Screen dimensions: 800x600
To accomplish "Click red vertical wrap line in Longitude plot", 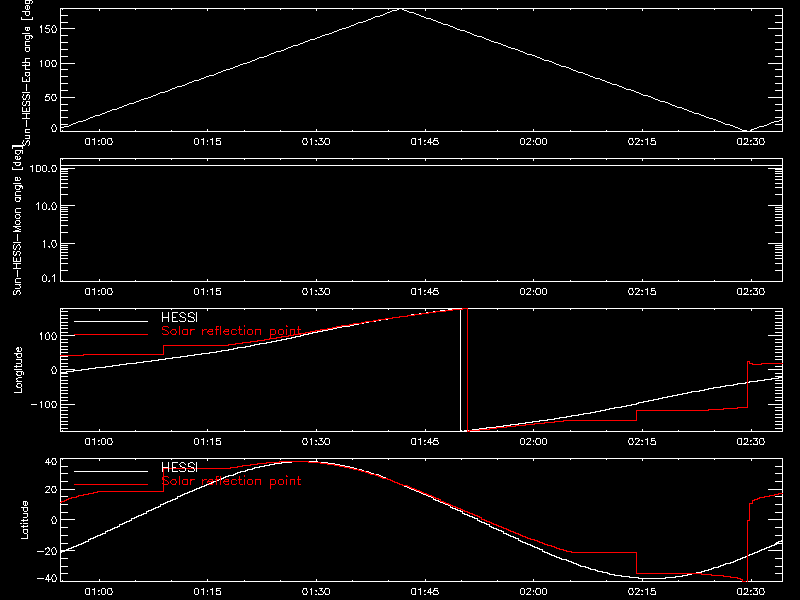I will 467,370.
